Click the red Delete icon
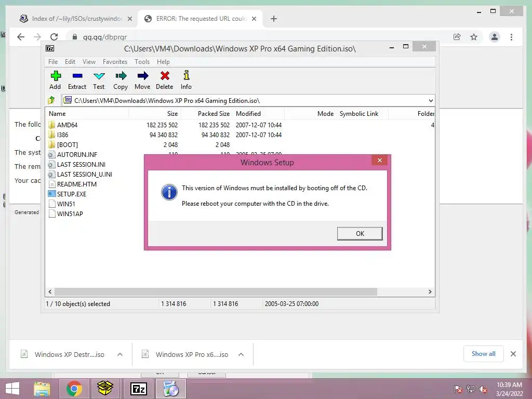532x399 pixels. pos(165,80)
